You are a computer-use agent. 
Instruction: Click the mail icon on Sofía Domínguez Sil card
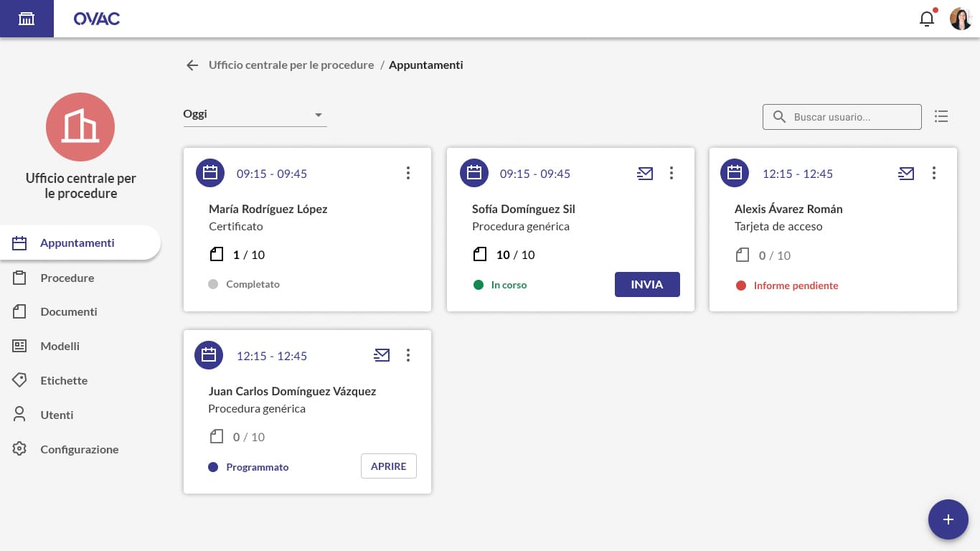tap(645, 173)
